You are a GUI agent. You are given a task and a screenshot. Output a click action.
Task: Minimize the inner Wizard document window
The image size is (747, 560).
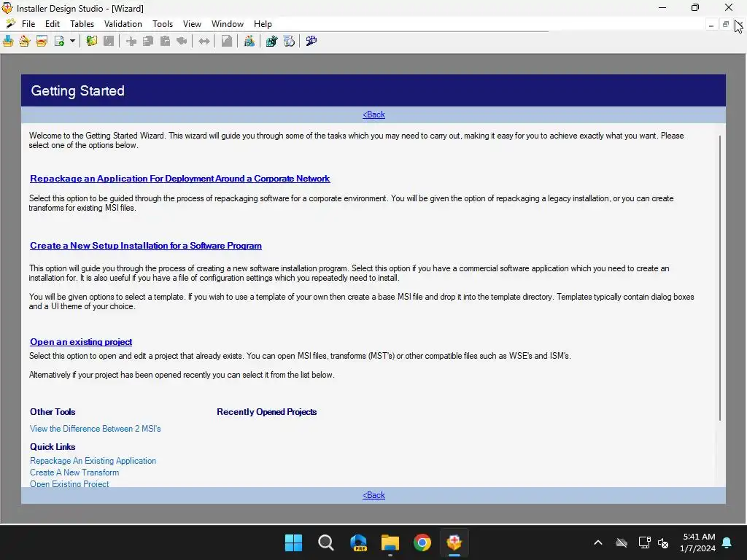711,24
